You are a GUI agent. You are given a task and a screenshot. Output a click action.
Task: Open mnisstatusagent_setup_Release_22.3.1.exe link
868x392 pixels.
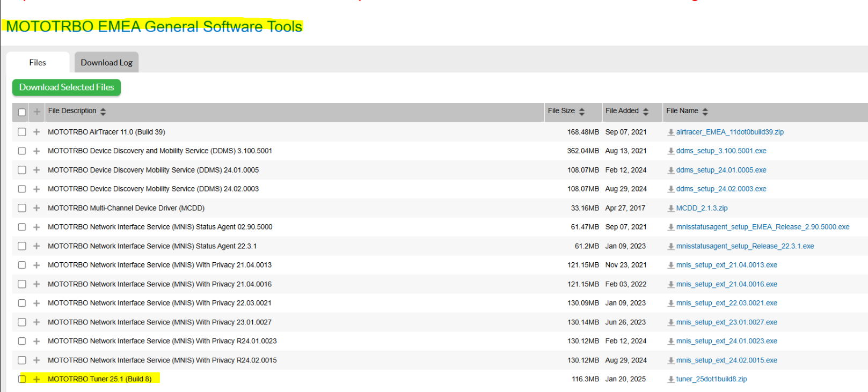[x=745, y=246]
